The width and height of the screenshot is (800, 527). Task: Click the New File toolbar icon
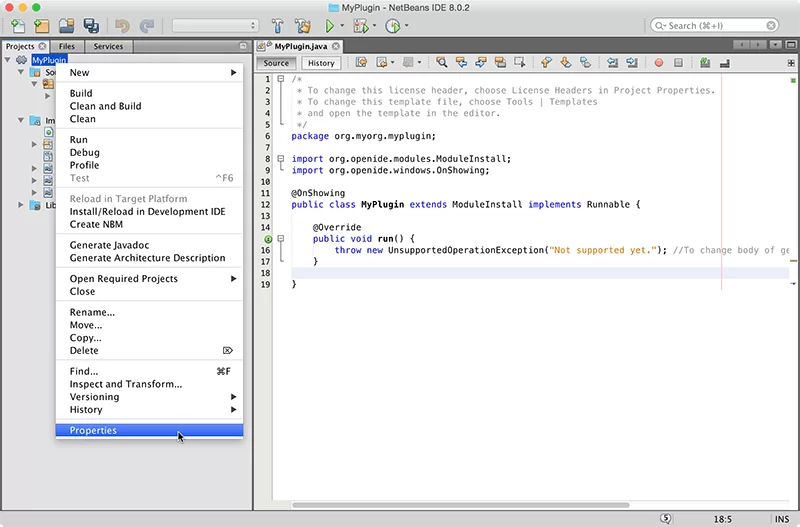coord(18,26)
